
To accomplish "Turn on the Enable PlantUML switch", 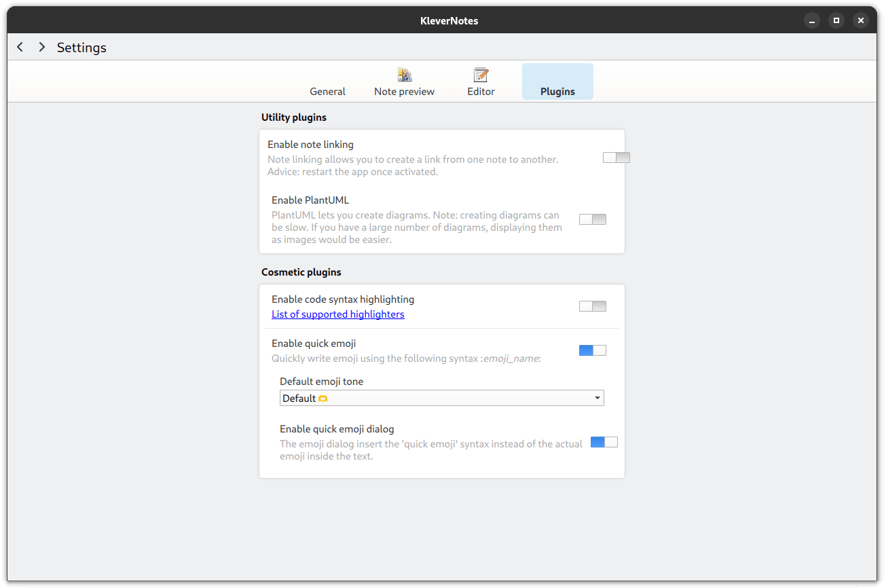I will pyautogui.click(x=592, y=219).
